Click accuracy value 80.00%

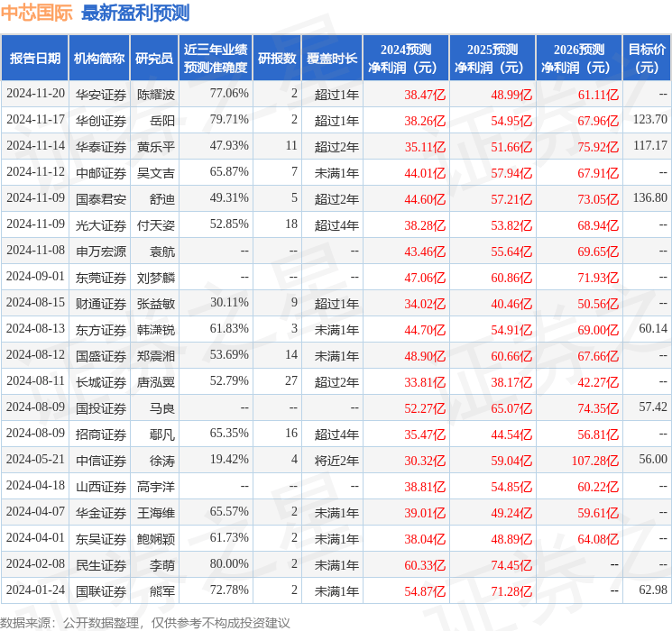[x=229, y=563]
